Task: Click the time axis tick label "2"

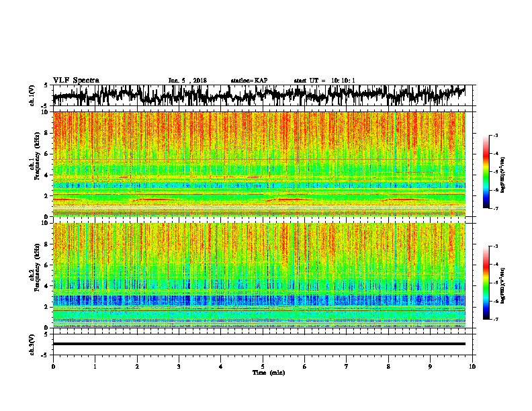Action: (x=137, y=366)
